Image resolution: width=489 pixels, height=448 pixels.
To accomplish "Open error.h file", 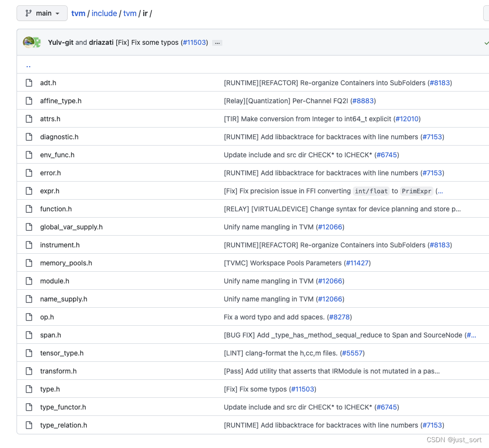I will [x=51, y=173].
